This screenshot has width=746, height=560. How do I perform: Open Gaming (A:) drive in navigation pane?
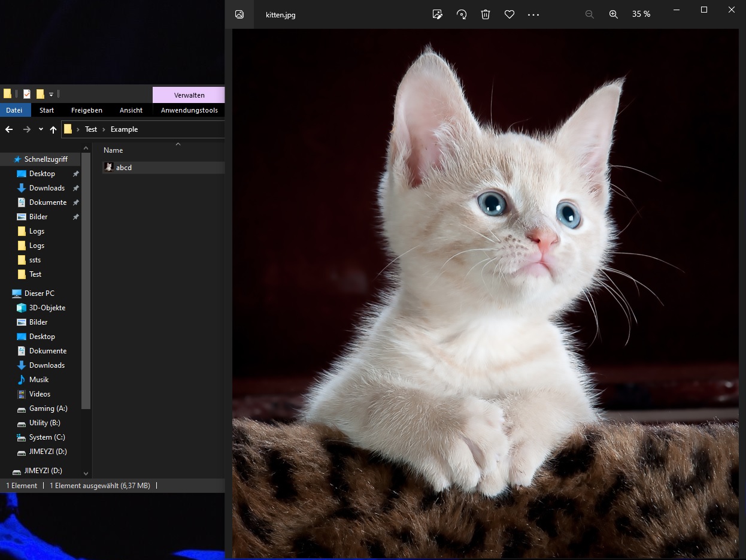[48, 408]
